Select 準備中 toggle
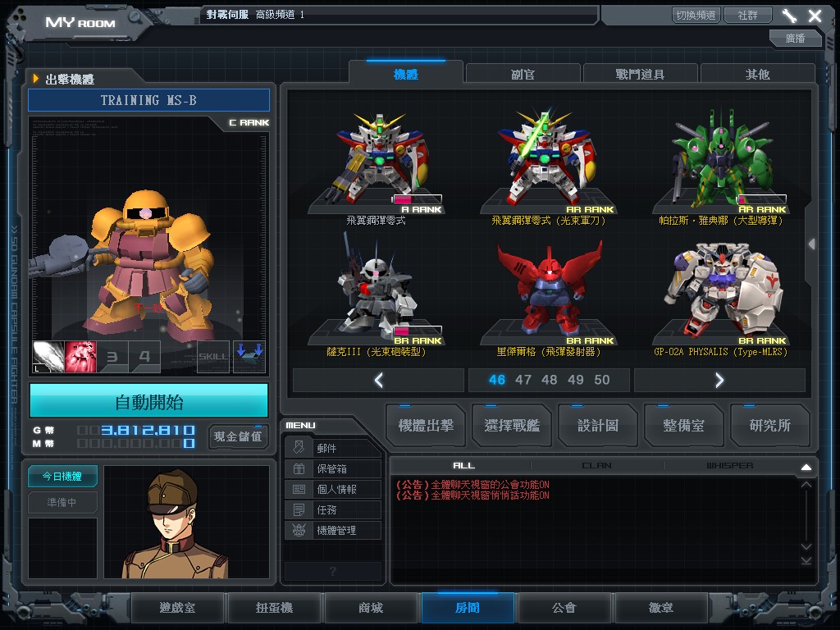 point(62,502)
